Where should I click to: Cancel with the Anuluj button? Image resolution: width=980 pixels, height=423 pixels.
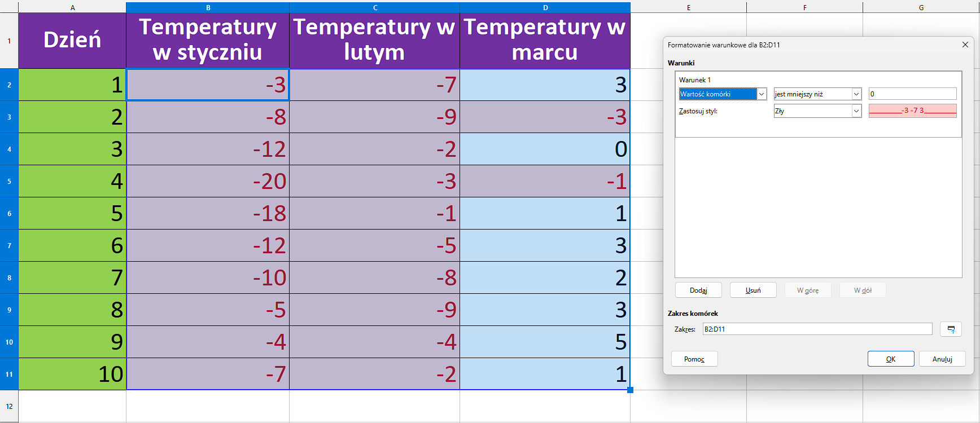(942, 359)
